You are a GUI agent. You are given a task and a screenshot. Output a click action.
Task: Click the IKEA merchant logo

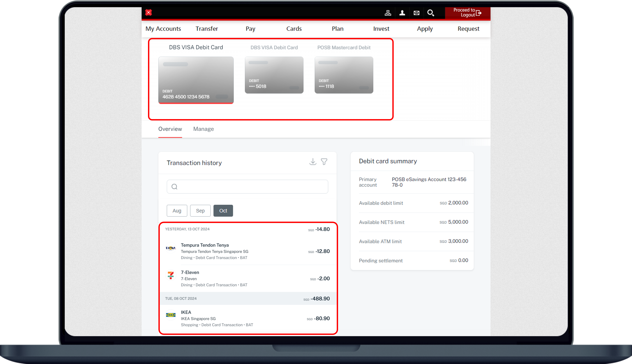tap(171, 315)
